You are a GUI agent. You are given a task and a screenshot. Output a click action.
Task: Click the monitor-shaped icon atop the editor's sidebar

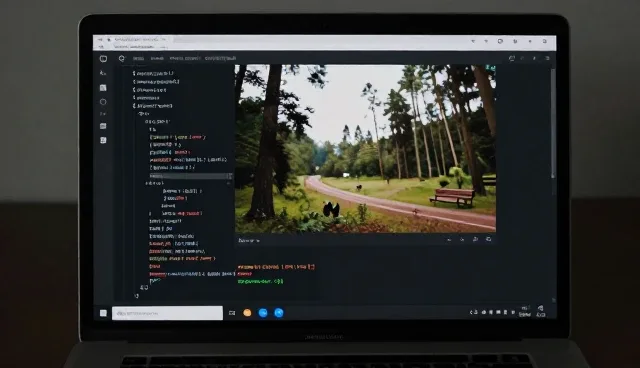coord(103,59)
